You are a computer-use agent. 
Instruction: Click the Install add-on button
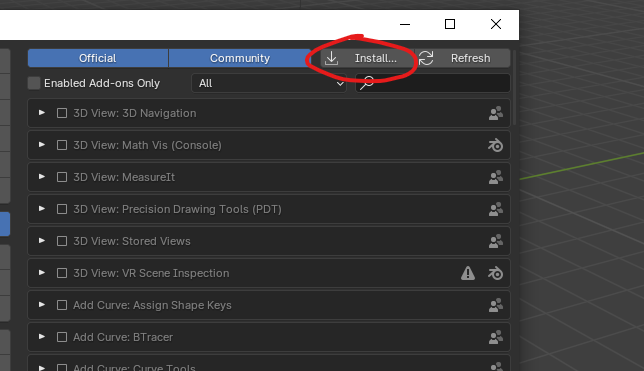click(367, 58)
